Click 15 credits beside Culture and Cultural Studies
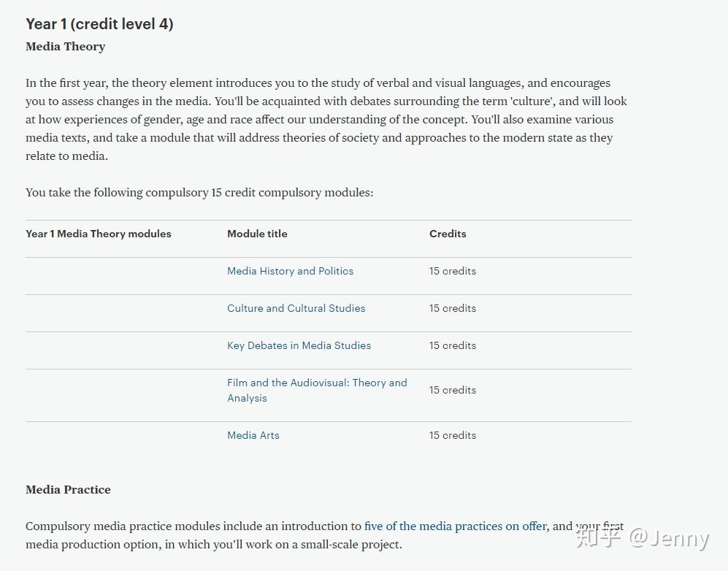The width and height of the screenshot is (728, 571). point(453,308)
